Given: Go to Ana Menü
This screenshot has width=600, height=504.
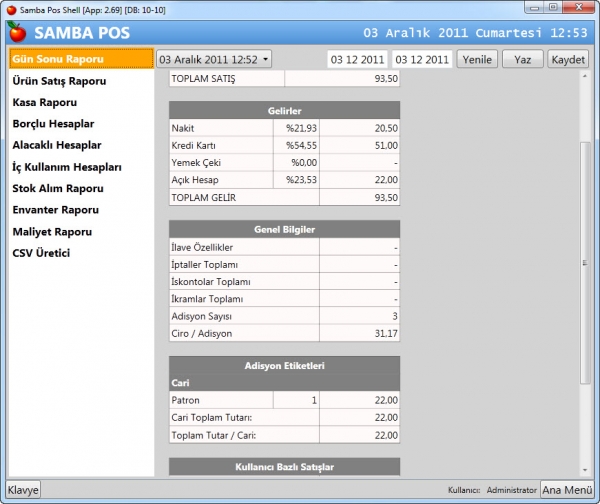Looking at the screenshot, I should tap(567, 490).
